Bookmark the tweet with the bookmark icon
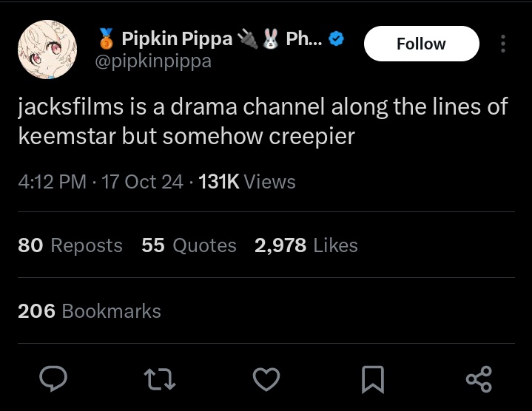Image resolution: width=532 pixels, height=411 pixels. [373, 379]
